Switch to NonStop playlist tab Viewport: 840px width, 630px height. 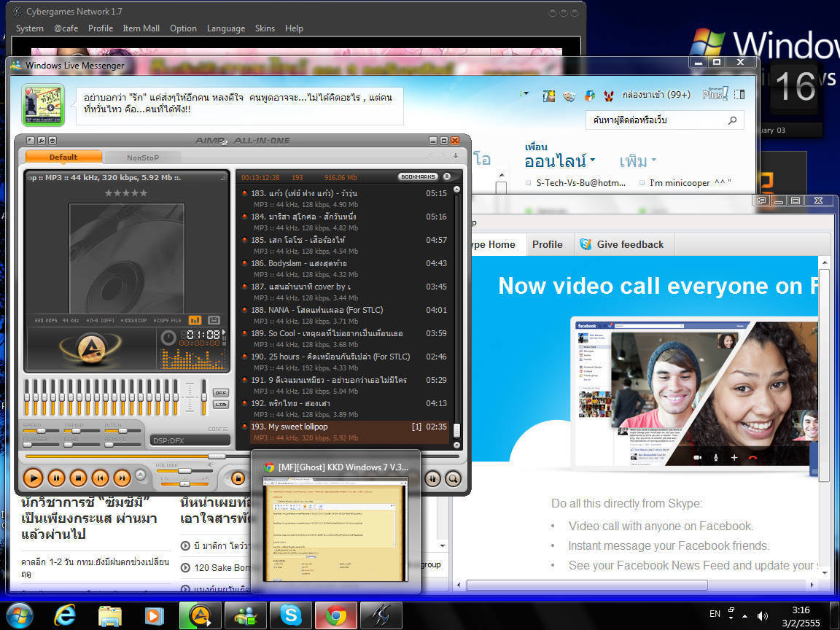(142, 157)
